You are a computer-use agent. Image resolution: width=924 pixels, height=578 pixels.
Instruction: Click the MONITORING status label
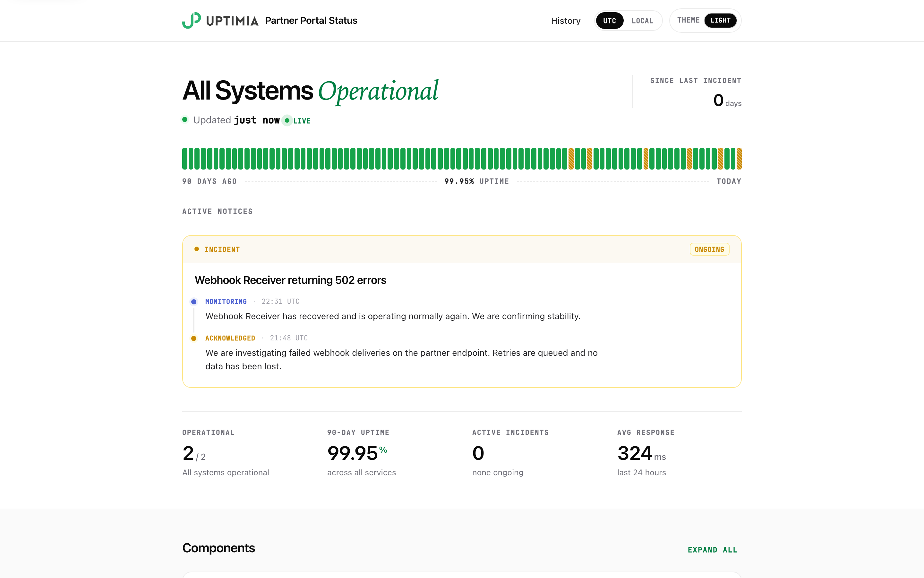(226, 301)
